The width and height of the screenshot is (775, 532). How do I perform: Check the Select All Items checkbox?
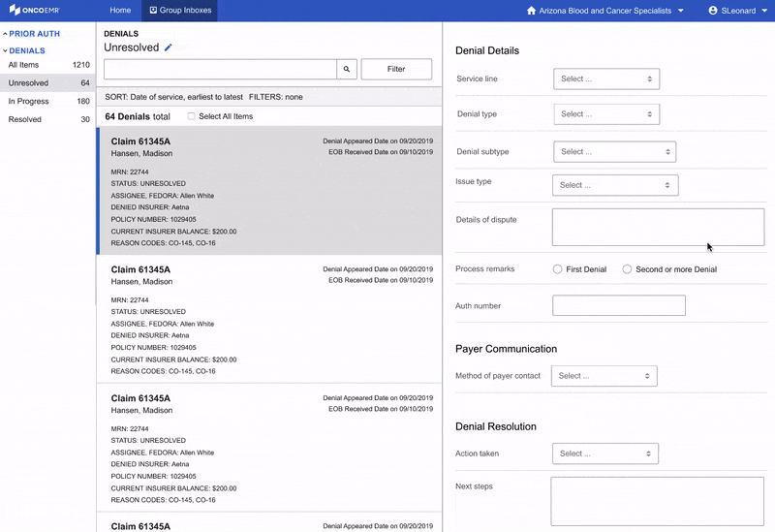[x=191, y=116]
